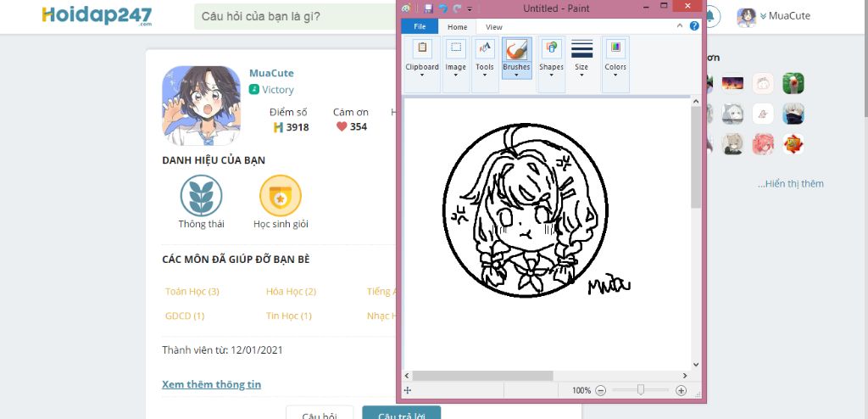This screenshot has height=419, width=868.
Task: Click the Size line-thickness icon
Action: pos(581,48)
